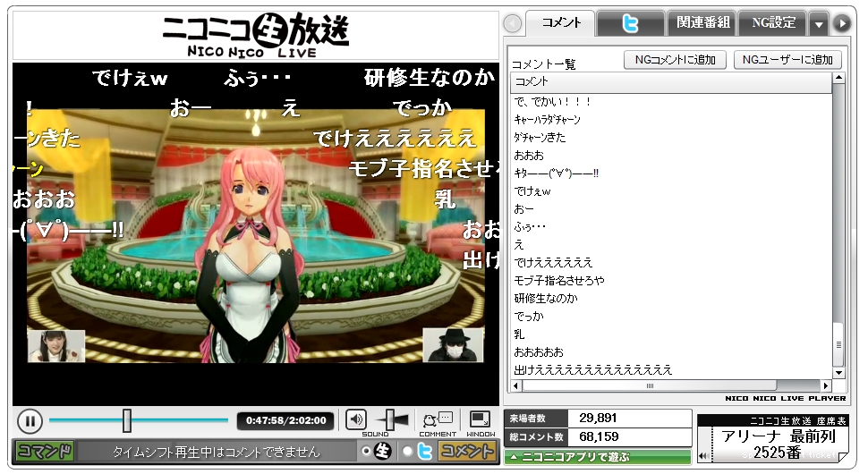Viewport: 868px width, 474px height.
Task: Click the Nico Nico Live logo
Action: click(256, 36)
